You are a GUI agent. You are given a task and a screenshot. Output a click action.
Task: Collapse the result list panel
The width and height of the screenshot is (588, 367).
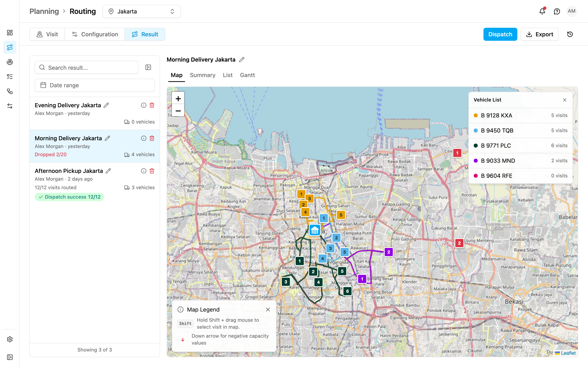148,67
